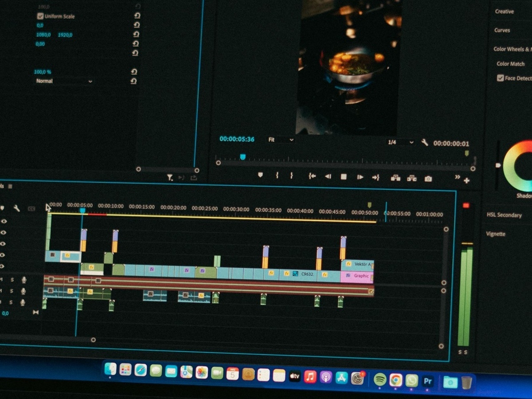
Task: Click the Mark Out button
Action: pos(291,176)
